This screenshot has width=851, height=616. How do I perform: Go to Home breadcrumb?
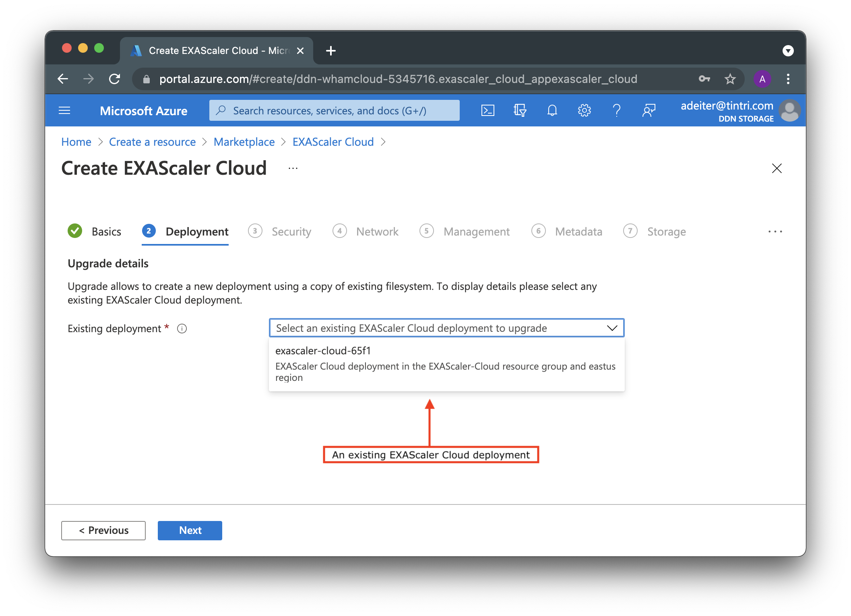pyautogui.click(x=76, y=142)
